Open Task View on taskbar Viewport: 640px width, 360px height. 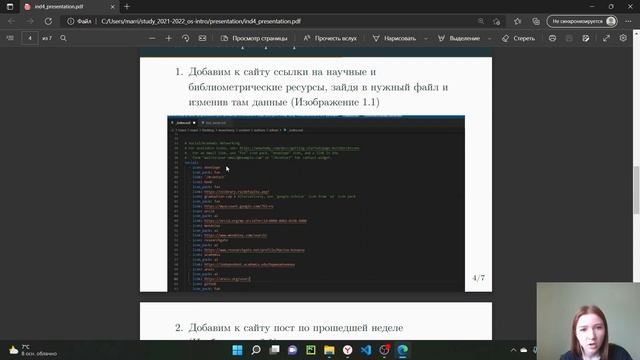point(274,350)
